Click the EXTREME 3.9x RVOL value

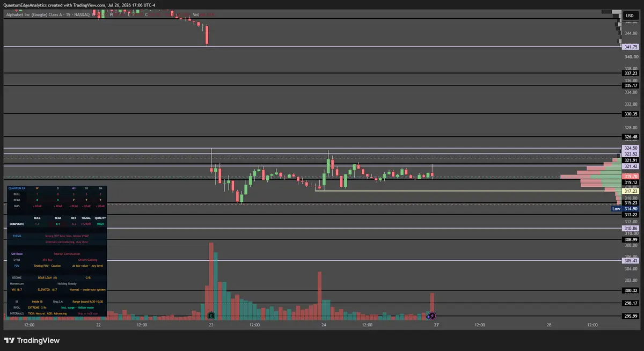tap(37, 308)
